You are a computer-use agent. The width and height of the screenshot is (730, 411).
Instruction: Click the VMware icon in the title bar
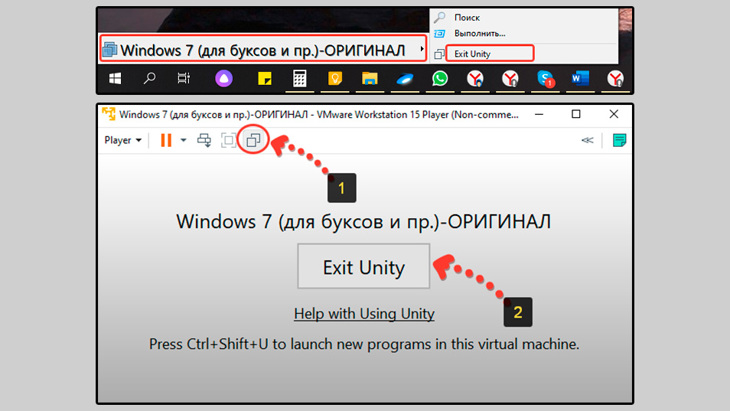(108, 114)
